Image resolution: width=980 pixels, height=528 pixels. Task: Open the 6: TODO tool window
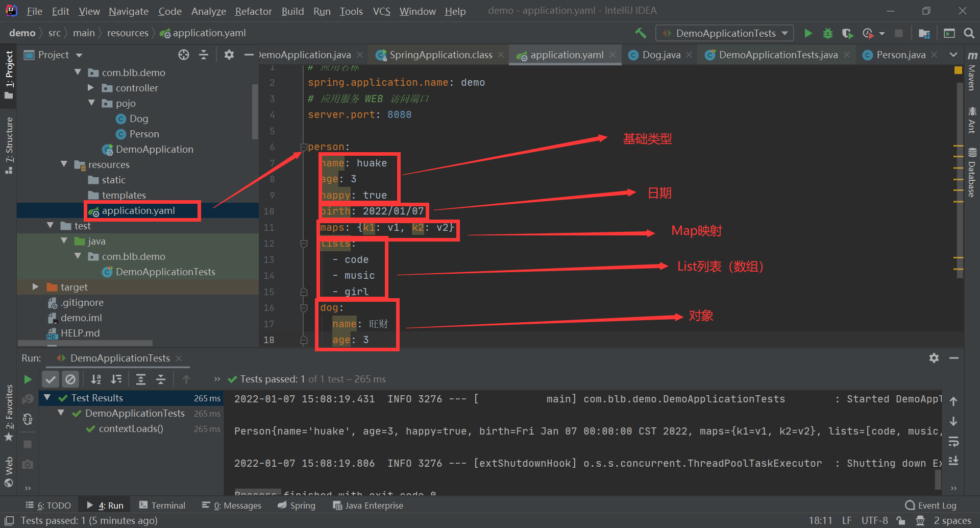point(48,506)
